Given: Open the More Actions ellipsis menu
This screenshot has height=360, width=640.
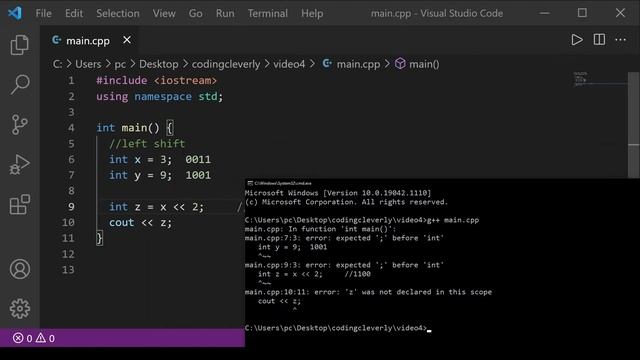Looking at the screenshot, I should point(620,40).
